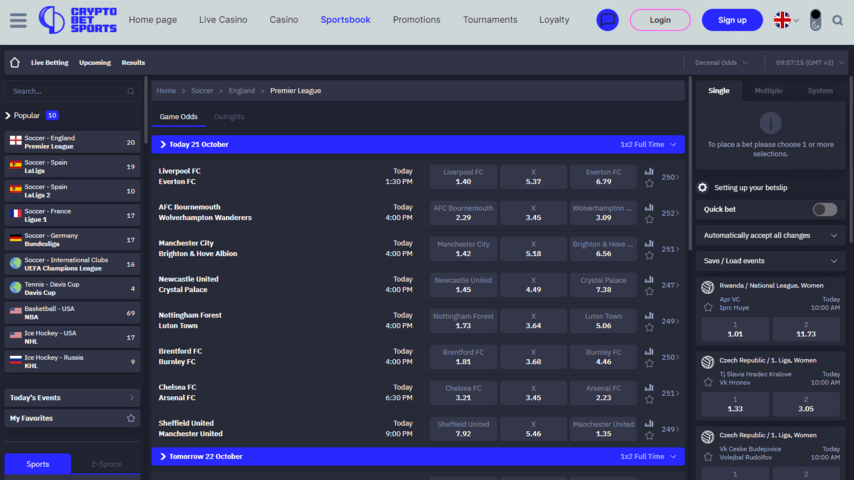Expand the Save / Load events section
This screenshot has width=854, height=480.
(770, 261)
